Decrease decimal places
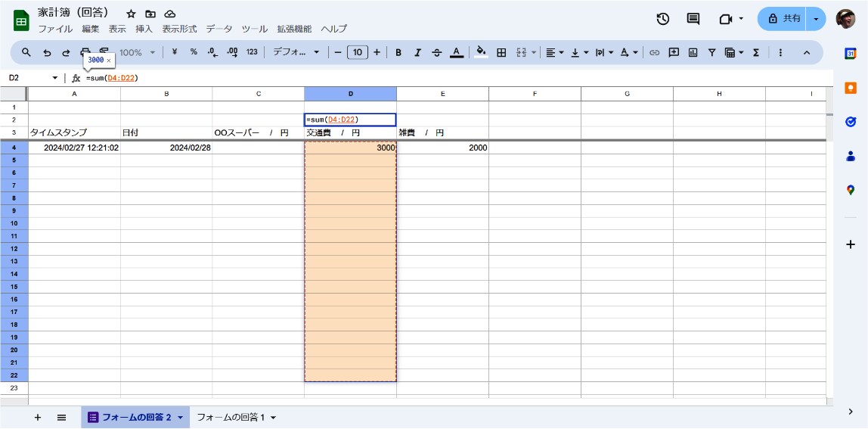The image size is (868, 429). [x=212, y=52]
